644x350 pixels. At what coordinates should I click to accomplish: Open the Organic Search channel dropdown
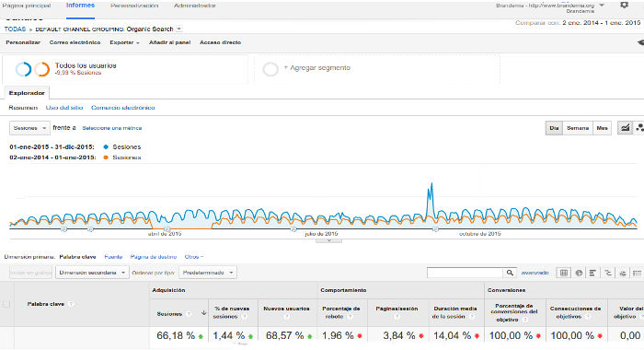click(x=179, y=29)
